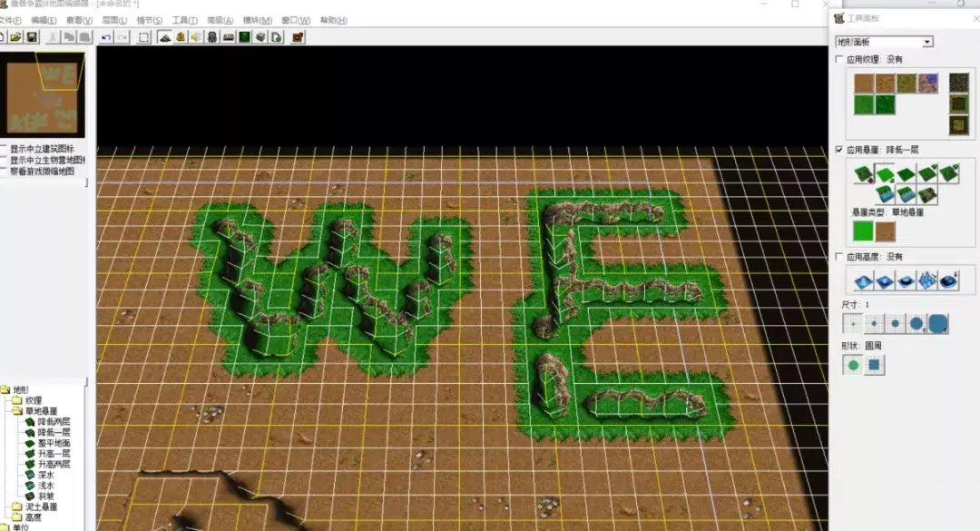Pick the dirt cliff type swatch
The height and width of the screenshot is (531, 980).
pos(885,231)
